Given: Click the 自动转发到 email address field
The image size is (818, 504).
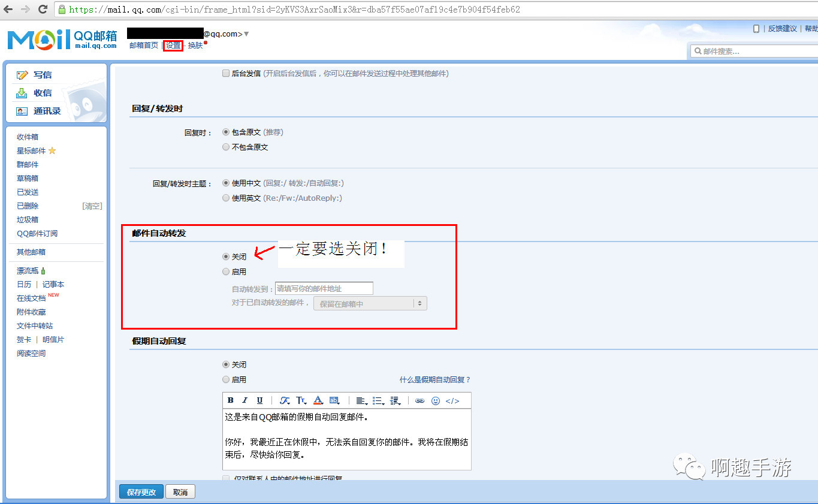Looking at the screenshot, I should click(x=324, y=288).
